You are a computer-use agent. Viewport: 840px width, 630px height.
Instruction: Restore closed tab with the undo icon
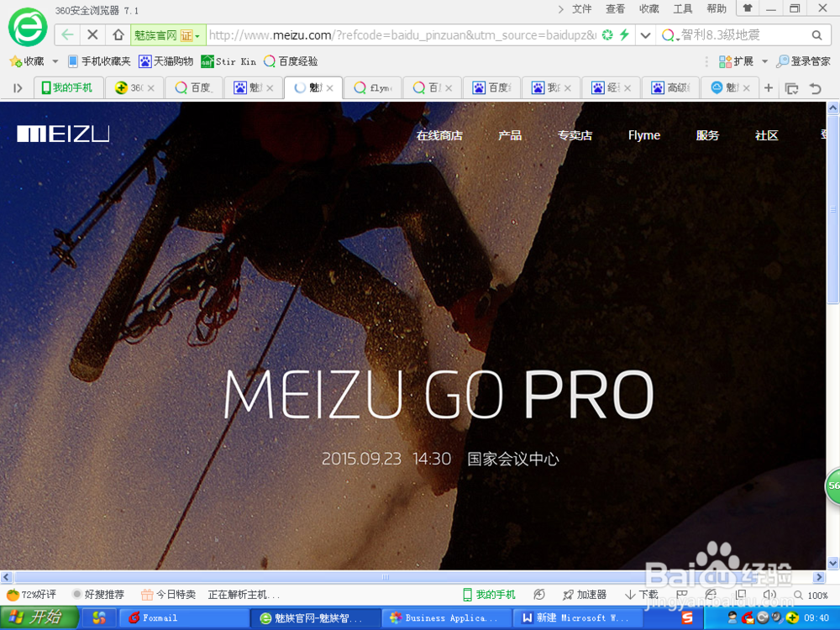pyautogui.click(x=816, y=88)
